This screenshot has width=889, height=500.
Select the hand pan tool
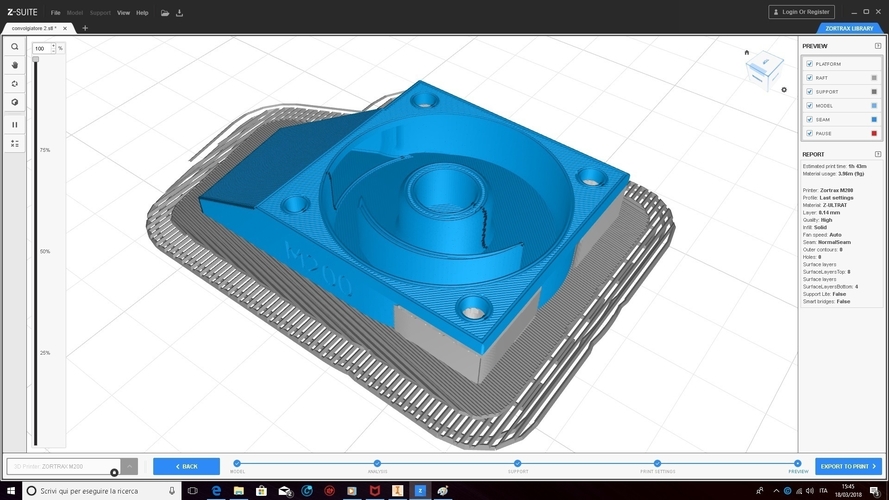coord(15,65)
